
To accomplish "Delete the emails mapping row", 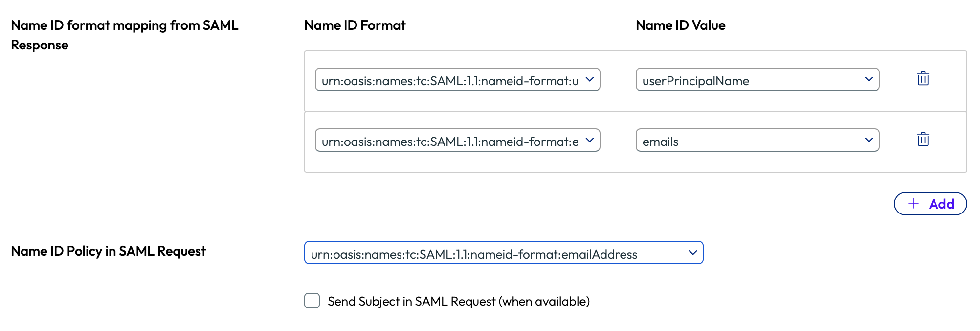I will click(923, 140).
